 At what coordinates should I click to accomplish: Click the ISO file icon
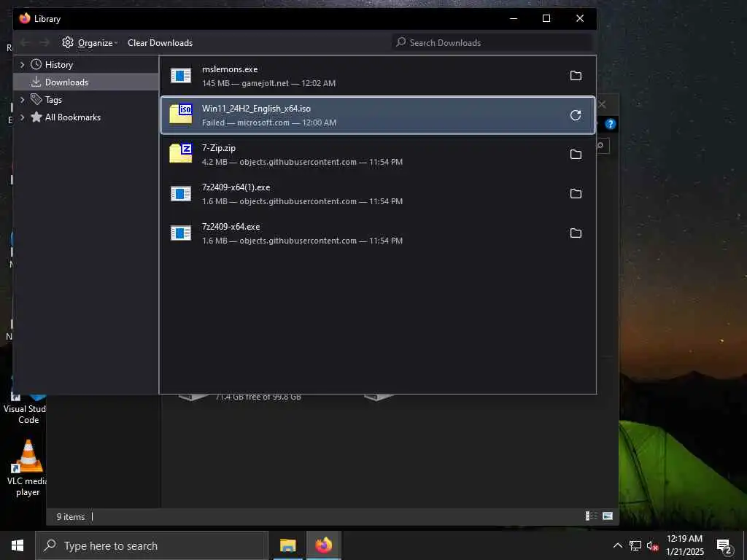click(x=181, y=114)
